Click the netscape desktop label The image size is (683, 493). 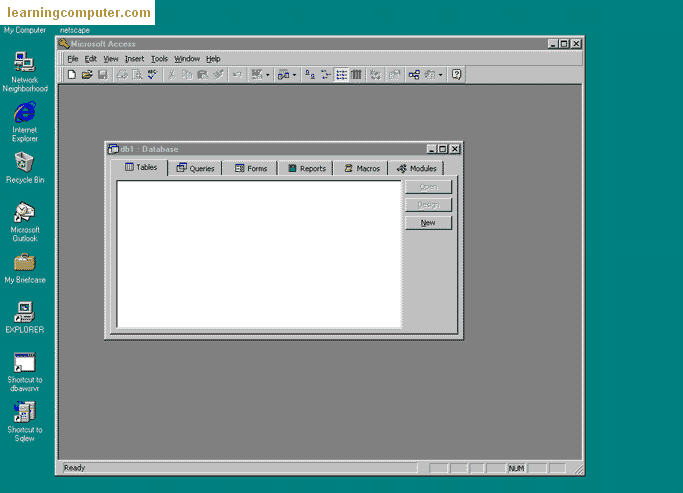pyautogui.click(x=75, y=30)
